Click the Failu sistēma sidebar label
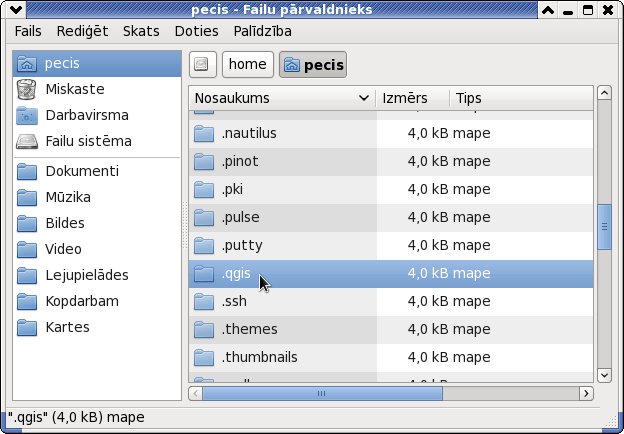 tap(88, 142)
